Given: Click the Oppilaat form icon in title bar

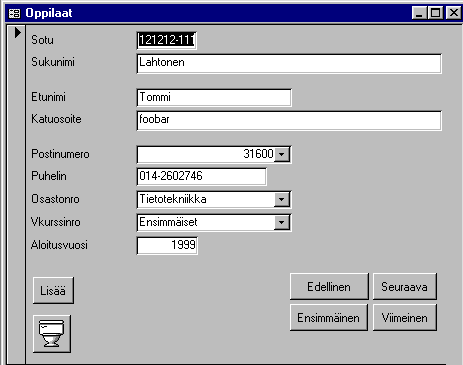Looking at the screenshot, I should 14,13.
